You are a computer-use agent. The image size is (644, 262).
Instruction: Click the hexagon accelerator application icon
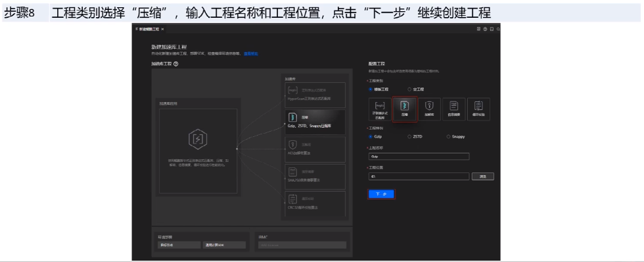(x=198, y=139)
